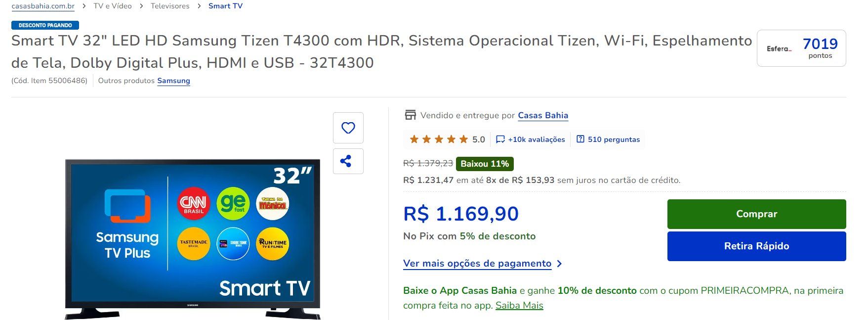Viewport: 868px width, 320px height.
Task: Click the question mark icon beside perguntas
Action: coord(580,139)
